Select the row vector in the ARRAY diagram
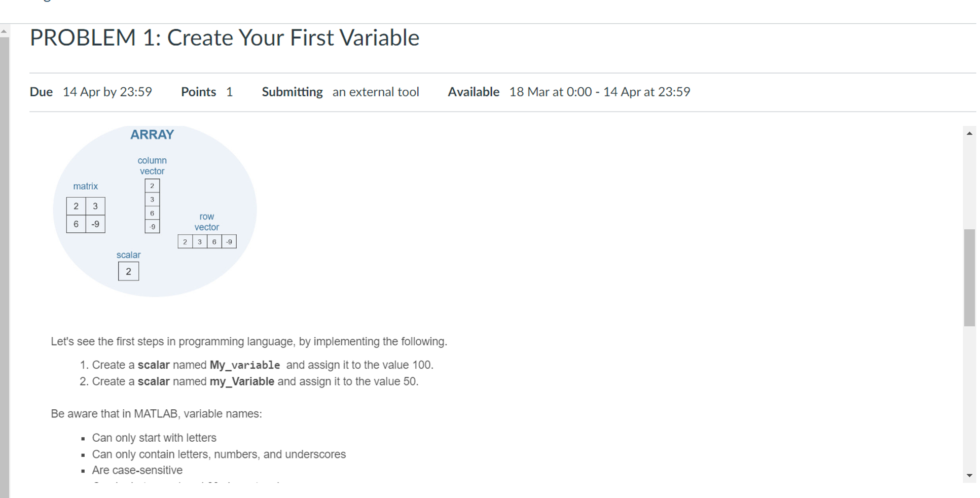The image size is (980, 498). 206,241
